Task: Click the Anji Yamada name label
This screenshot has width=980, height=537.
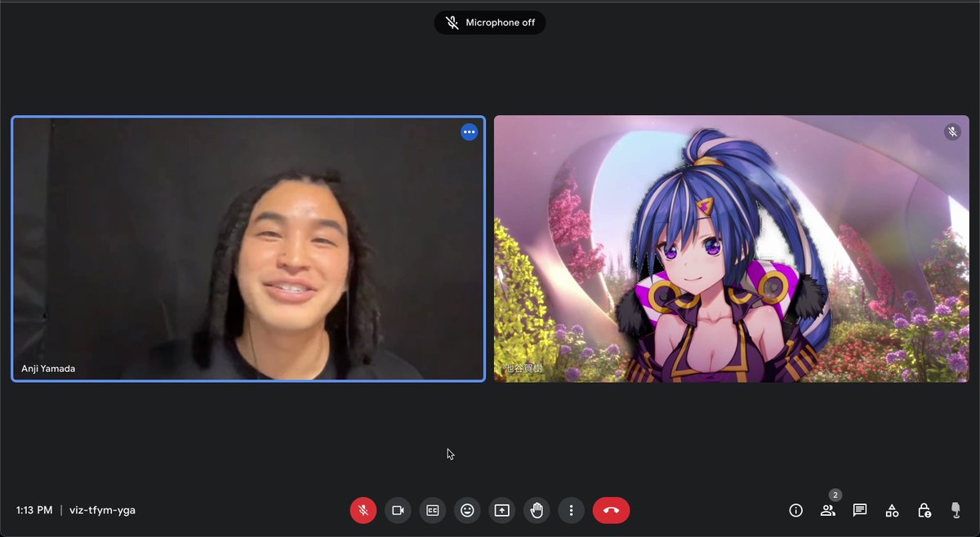Action: point(48,369)
